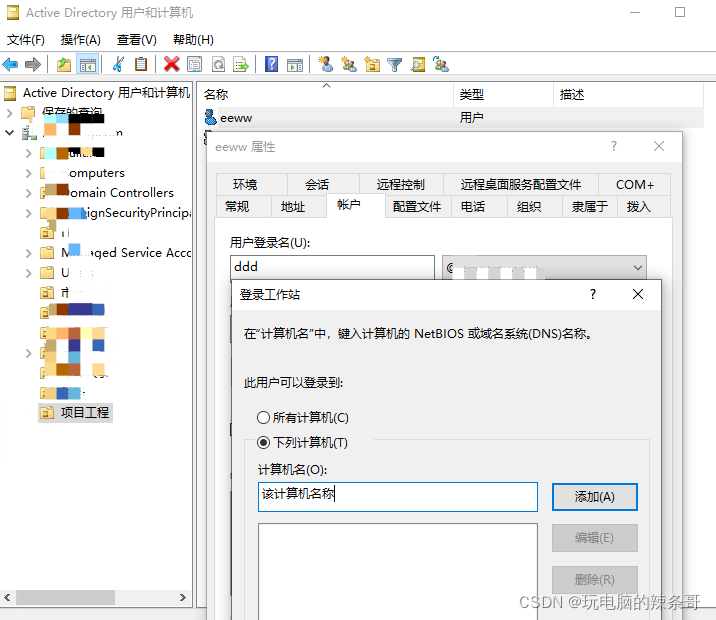Expand Managed Service Accounts node

point(29,253)
